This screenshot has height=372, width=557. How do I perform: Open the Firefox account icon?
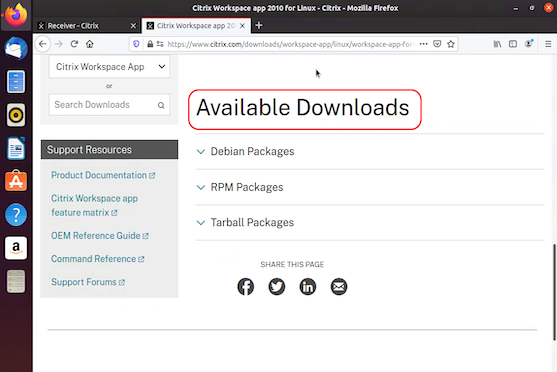[x=529, y=44]
